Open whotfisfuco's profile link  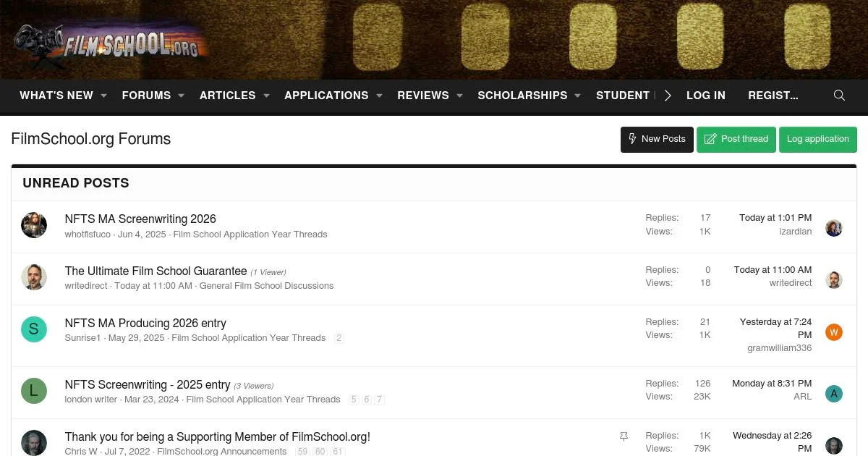[x=88, y=235]
